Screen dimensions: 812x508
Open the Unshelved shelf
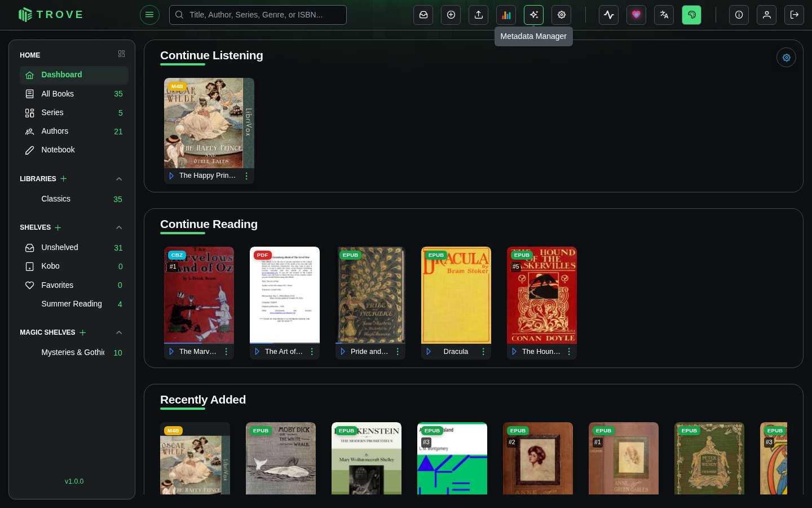[74, 248]
